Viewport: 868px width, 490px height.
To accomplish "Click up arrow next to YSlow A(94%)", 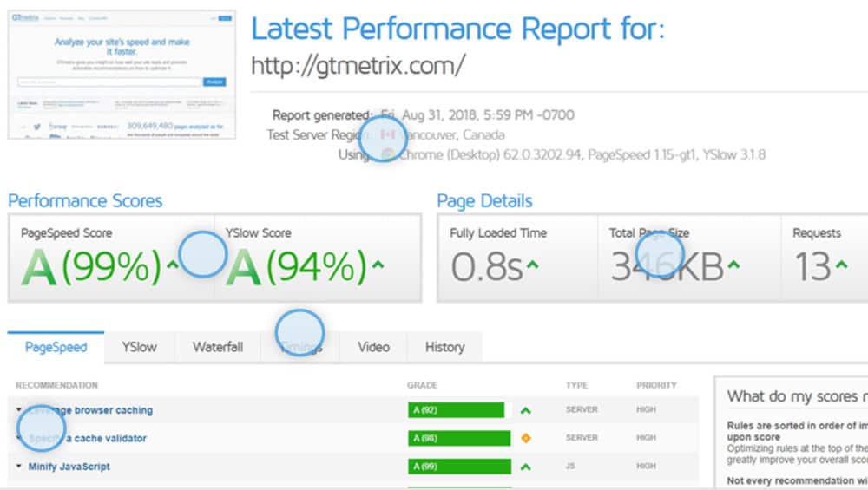I will 378,265.
